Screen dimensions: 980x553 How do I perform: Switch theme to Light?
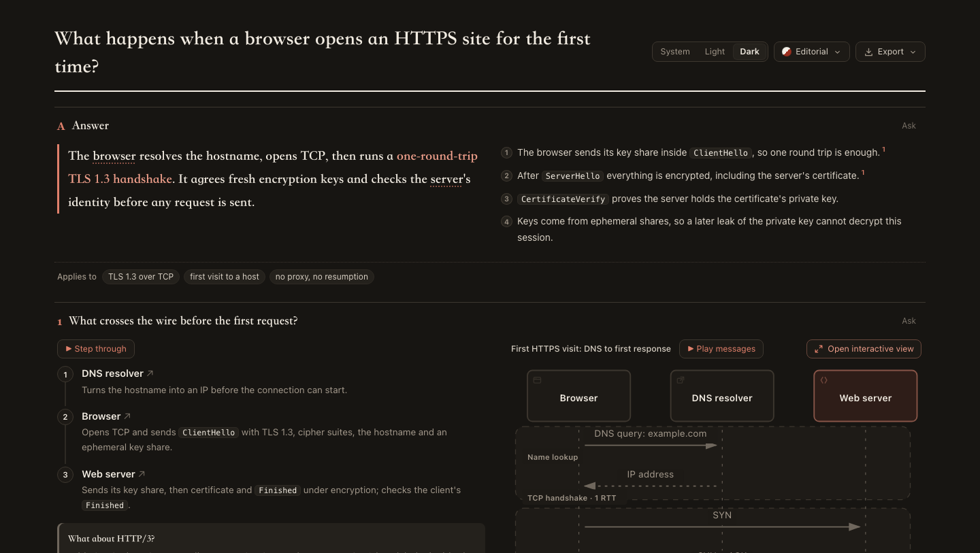coord(715,52)
